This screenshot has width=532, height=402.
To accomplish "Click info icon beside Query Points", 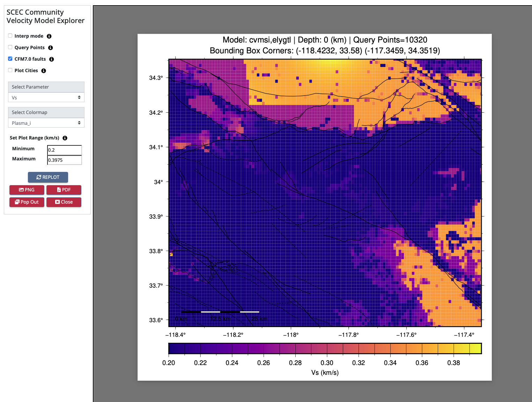I will pos(51,48).
